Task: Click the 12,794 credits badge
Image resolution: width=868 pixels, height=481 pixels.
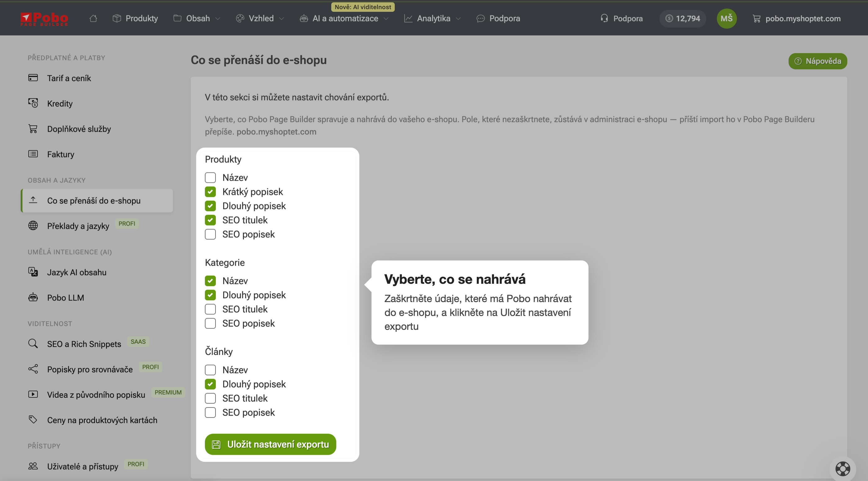Action: pyautogui.click(x=683, y=19)
